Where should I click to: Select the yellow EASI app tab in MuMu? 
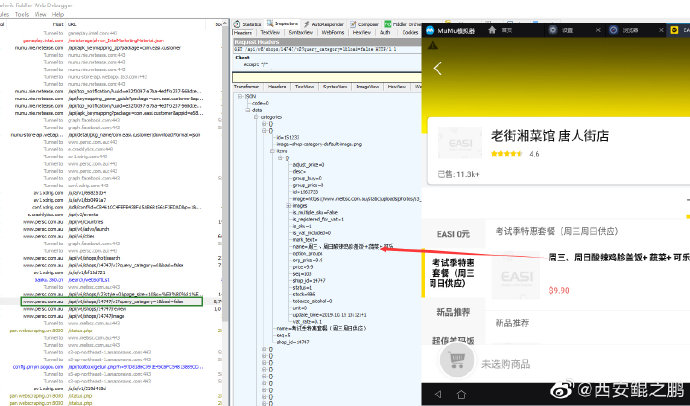point(679,30)
